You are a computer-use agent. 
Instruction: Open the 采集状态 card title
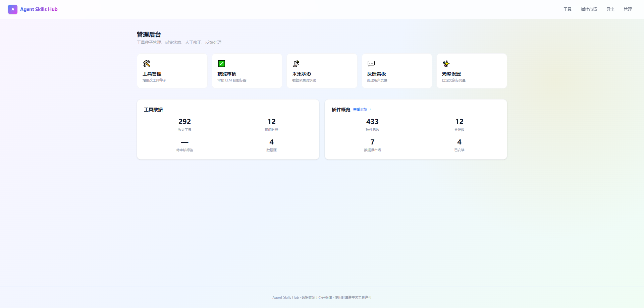(x=302, y=74)
